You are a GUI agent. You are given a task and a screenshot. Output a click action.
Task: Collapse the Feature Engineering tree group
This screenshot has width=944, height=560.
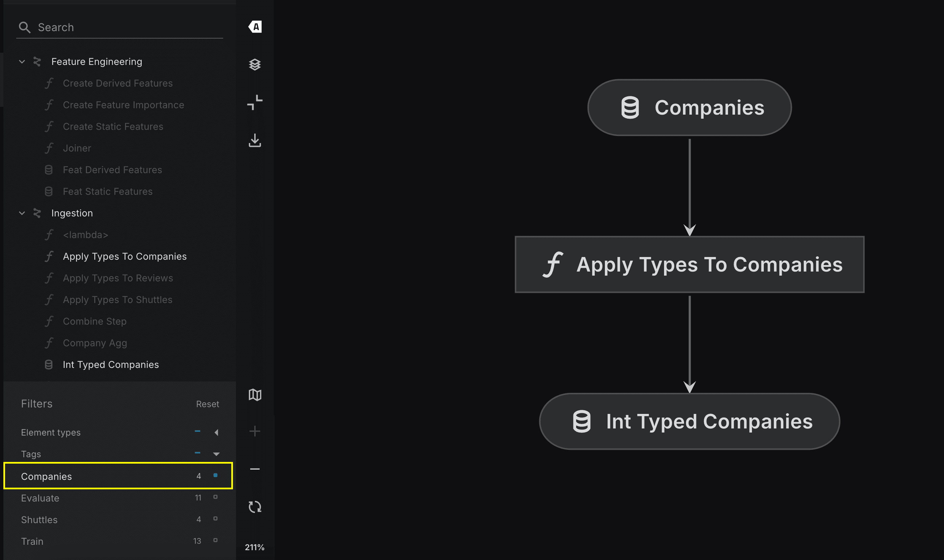22,62
